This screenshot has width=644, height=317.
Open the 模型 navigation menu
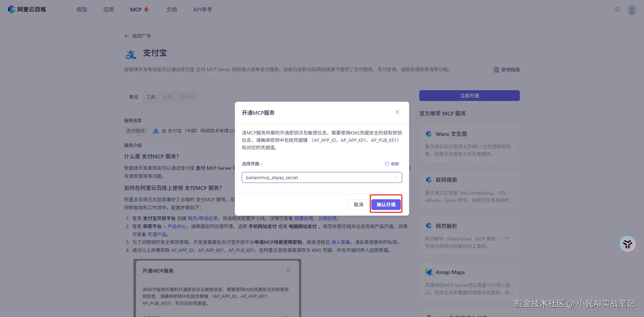[x=82, y=9]
